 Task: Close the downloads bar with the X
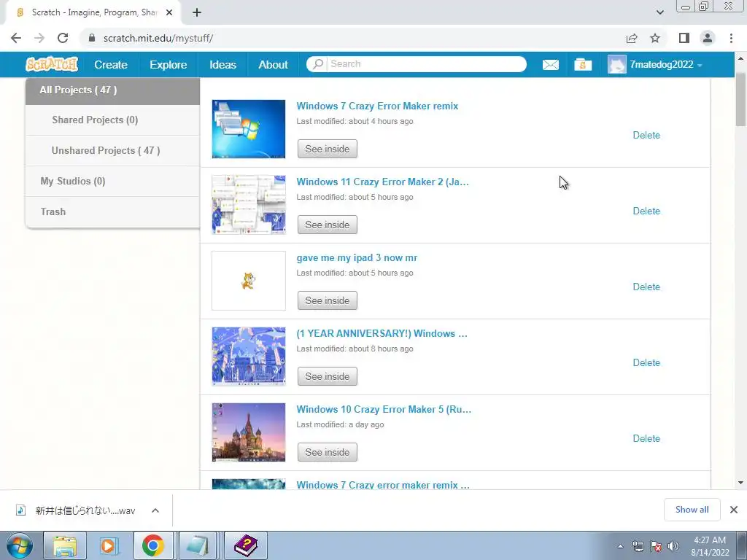point(734,510)
